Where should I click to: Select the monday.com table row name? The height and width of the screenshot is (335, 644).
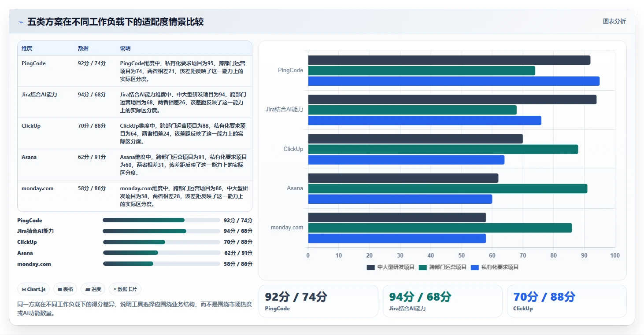coord(37,188)
